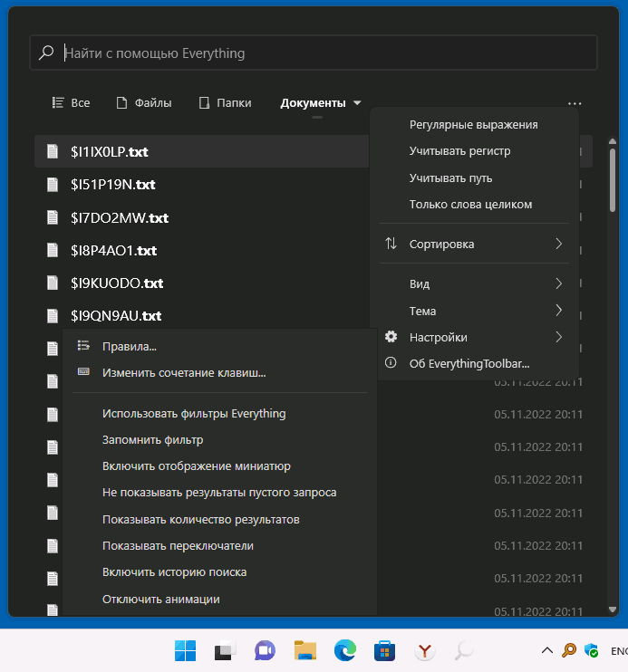Click the file icon of $I51P19N.txt
This screenshot has height=672, width=628.
53,184
